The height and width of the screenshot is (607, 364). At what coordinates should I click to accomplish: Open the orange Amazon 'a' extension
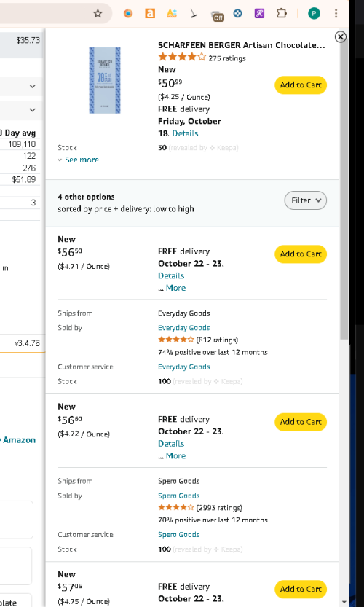[150, 14]
